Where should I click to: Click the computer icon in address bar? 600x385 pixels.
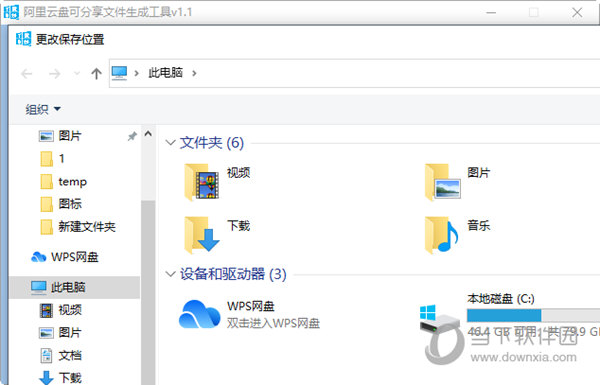coord(119,73)
